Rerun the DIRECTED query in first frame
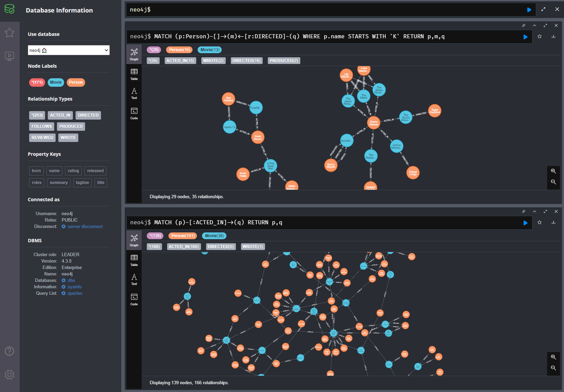 click(x=525, y=37)
